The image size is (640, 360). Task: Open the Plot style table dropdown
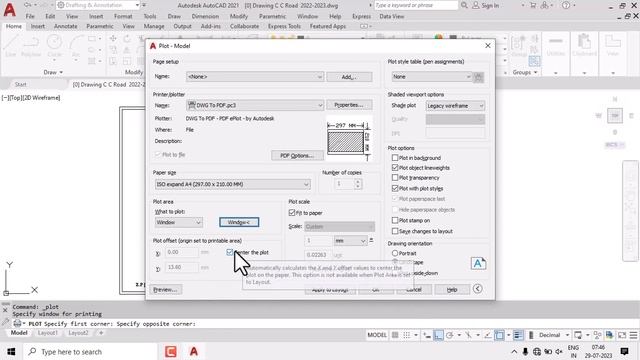[x=431, y=77]
